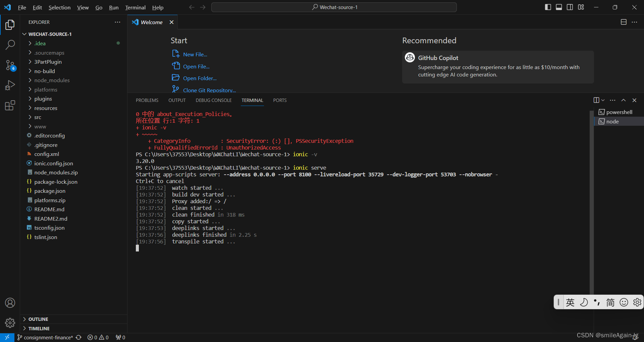Split the editor to the right

pyautogui.click(x=624, y=22)
